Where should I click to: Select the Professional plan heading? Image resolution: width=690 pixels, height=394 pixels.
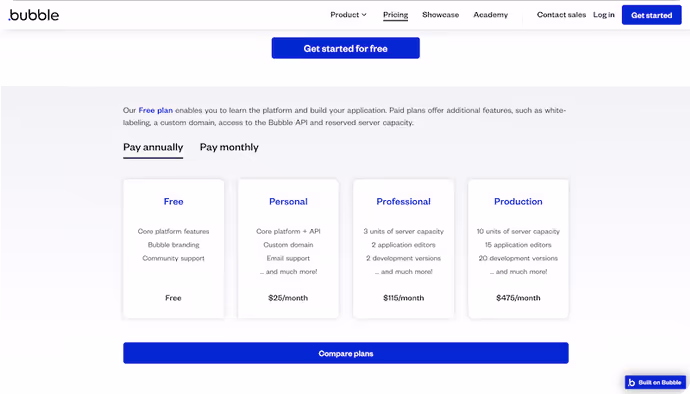tap(403, 201)
